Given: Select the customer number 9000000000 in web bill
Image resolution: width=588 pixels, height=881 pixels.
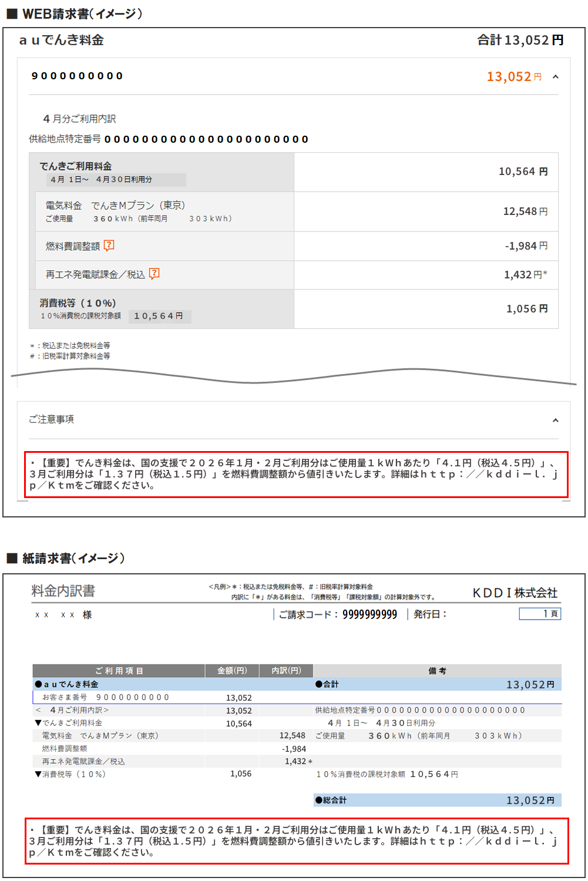Looking at the screenshot, I should click(77, 76).
